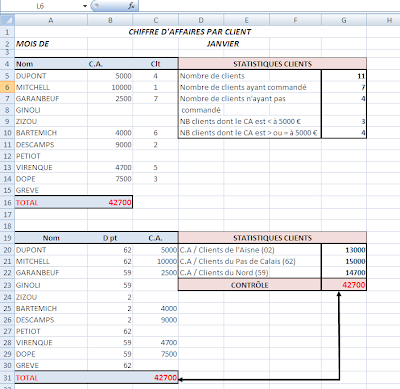The width and height of the screenshot is (400, 389).
Task: Click the Nombre de clients label
Action: click(x=212, y=76)
